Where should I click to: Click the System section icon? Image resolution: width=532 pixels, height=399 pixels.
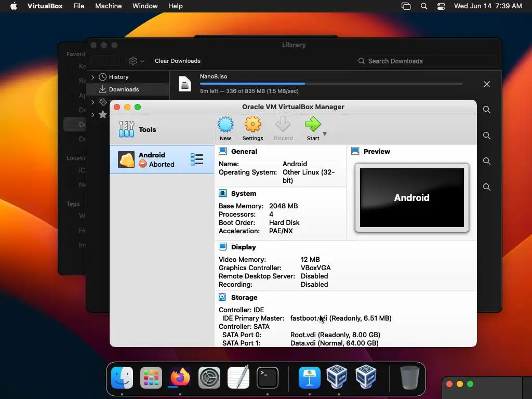click(x=222, y=193)
